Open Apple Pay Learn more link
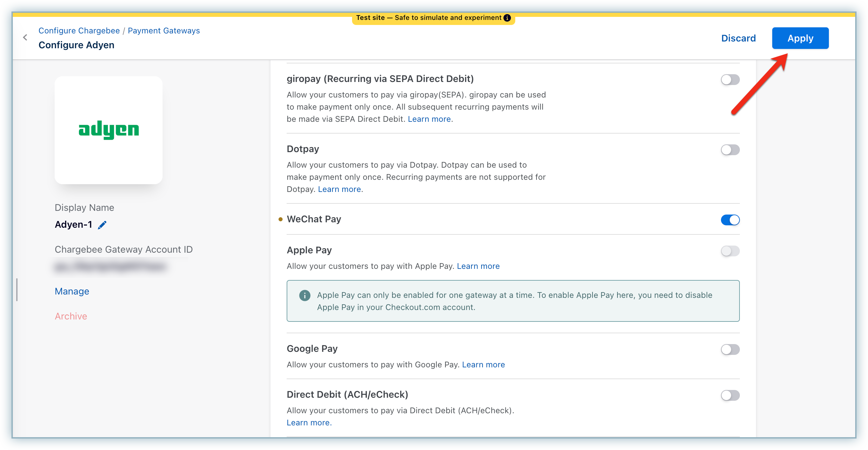Screen dimensions: 868x450 [478, 266]
